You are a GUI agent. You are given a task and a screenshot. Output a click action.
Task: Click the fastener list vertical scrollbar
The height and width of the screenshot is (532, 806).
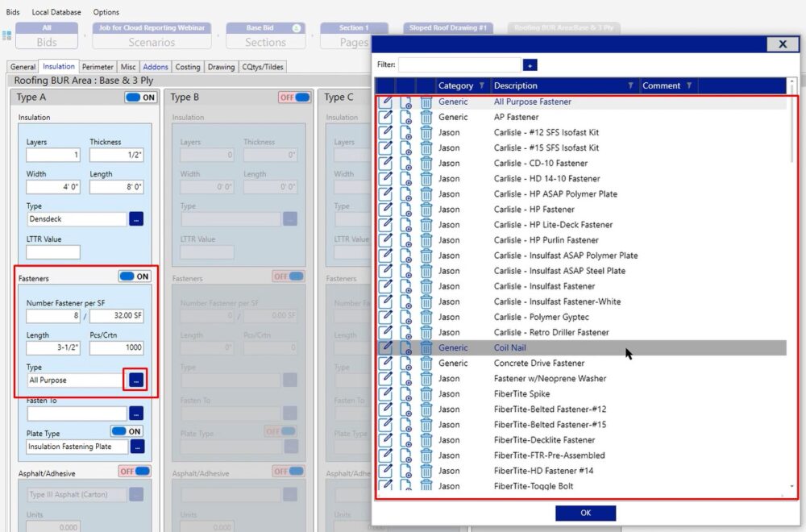point(791,242)
